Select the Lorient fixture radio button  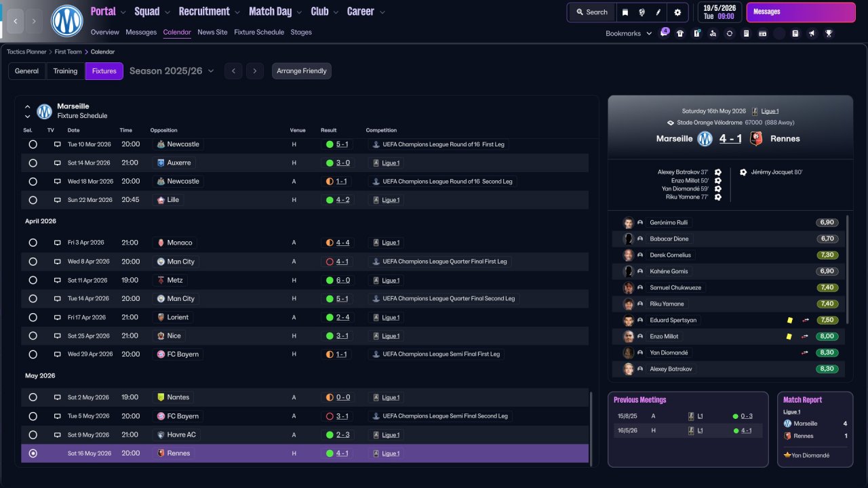33,317
